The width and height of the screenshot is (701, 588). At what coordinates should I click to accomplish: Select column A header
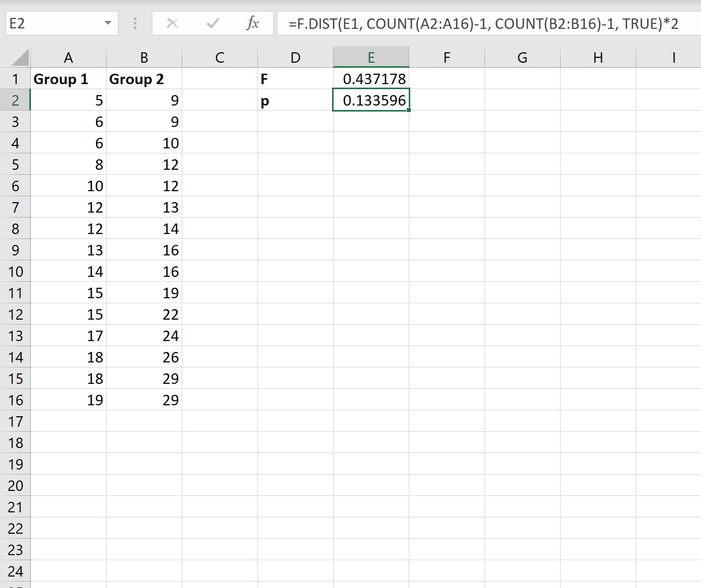tap(68, 56)
